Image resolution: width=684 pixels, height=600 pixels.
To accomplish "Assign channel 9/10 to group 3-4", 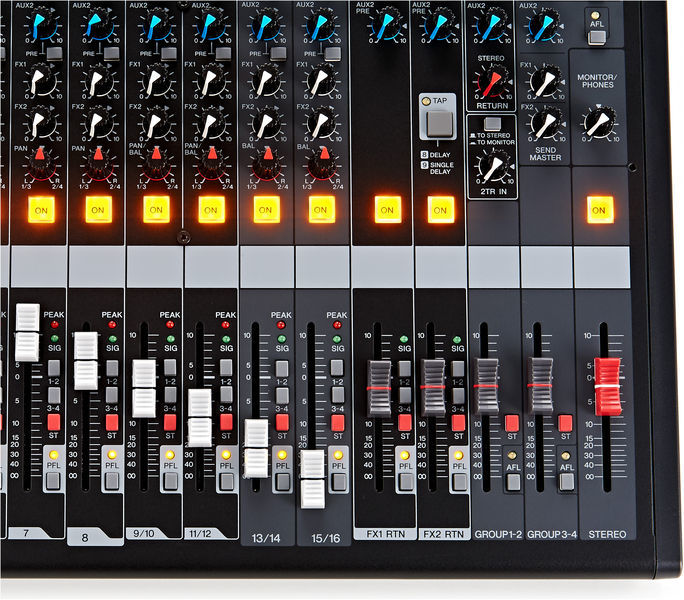I will point(170,395).
